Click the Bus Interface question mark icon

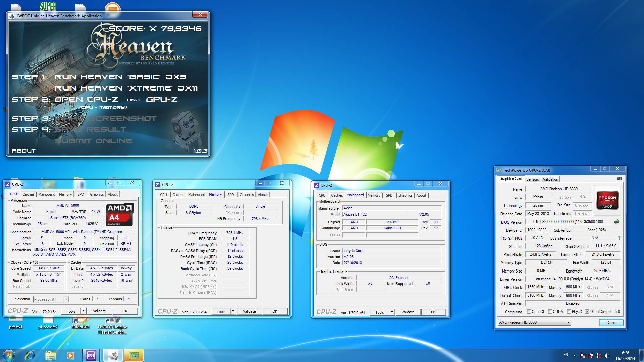[x=619, y=238]
